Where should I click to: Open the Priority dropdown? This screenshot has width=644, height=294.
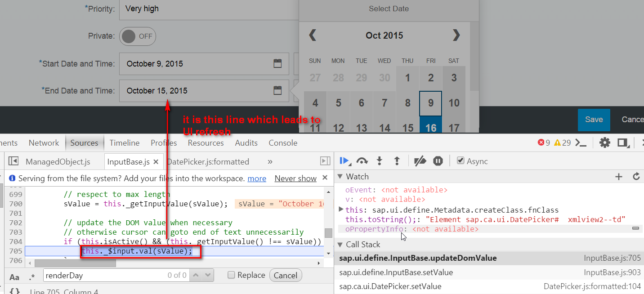[x=209, y=9]
